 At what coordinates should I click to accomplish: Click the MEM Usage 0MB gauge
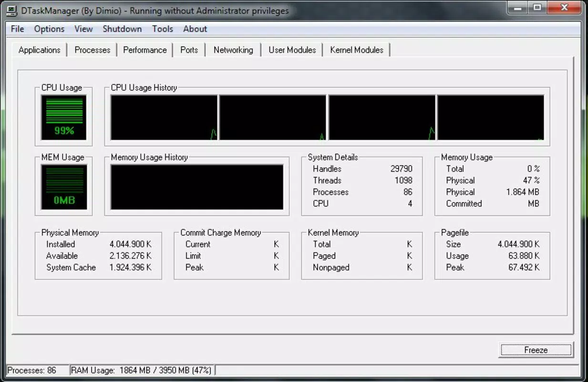point(64,187)
